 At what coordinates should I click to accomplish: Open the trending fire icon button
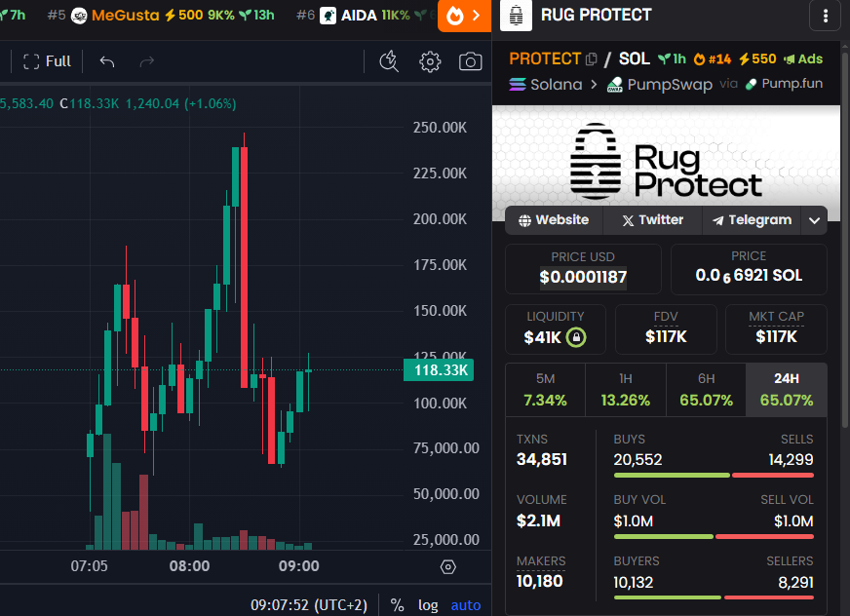point(464,16)
